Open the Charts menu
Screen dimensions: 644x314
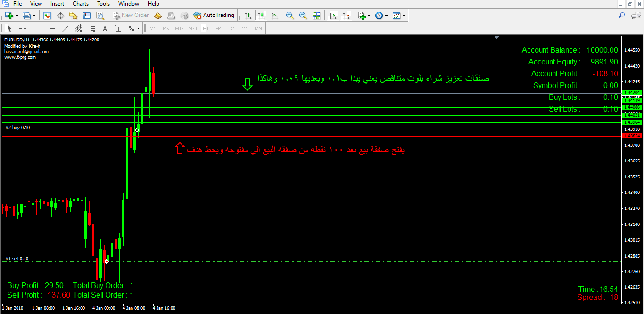click(81, 4)
